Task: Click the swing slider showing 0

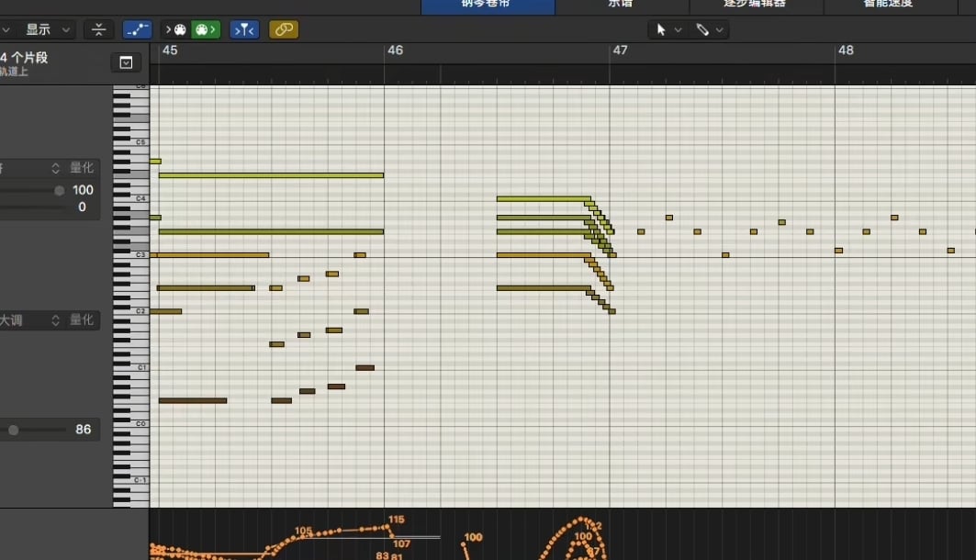Action: pyautogui.click(x=32, y=207)
